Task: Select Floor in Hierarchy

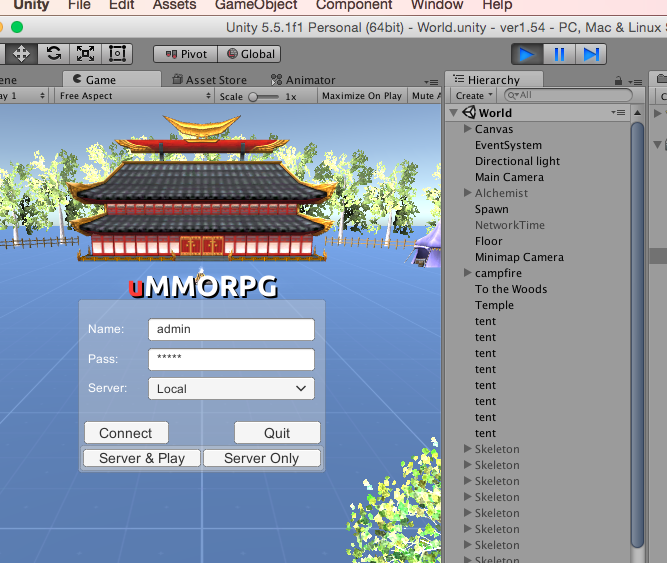Action: coord(489,241)
